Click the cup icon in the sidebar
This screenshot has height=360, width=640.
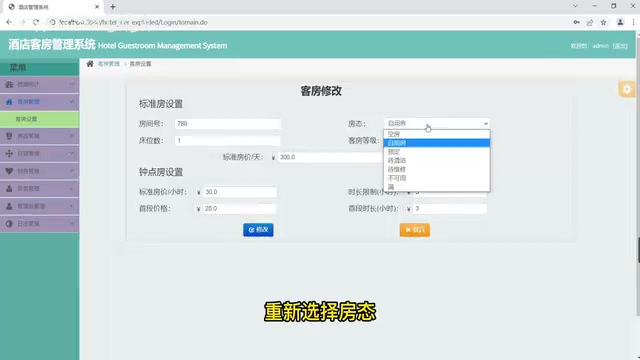[x=9, y=136]
